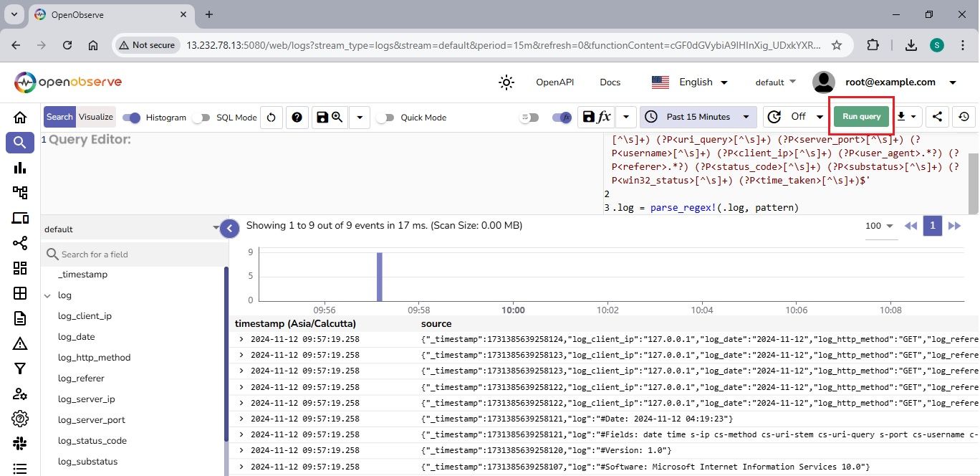
Task: Open the Docs link
Action: click(610, 82)
